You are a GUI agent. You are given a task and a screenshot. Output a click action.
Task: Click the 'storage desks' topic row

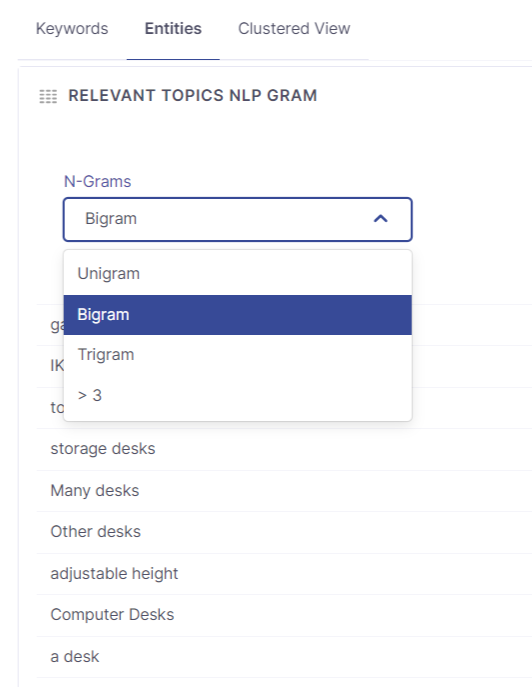284,449
